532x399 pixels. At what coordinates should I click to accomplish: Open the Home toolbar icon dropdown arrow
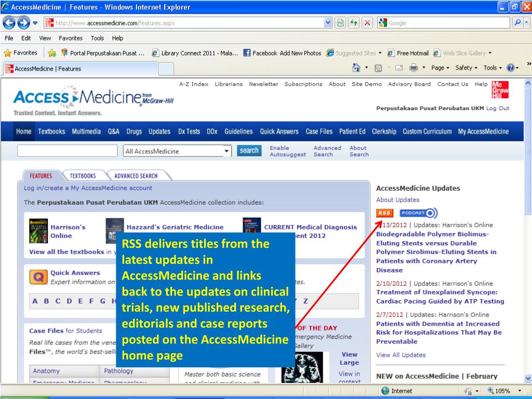coord(366,68)
